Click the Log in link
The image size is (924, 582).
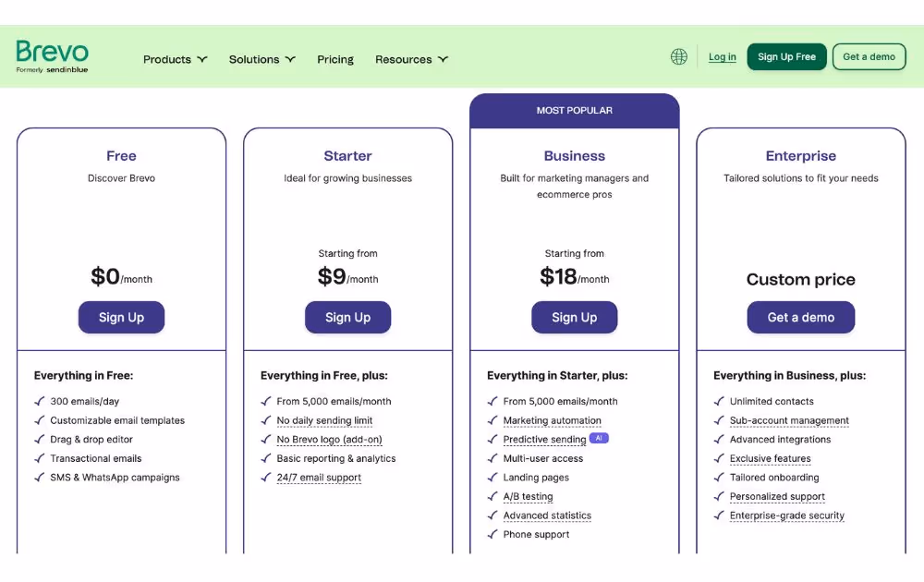click(x=723, y=57)
